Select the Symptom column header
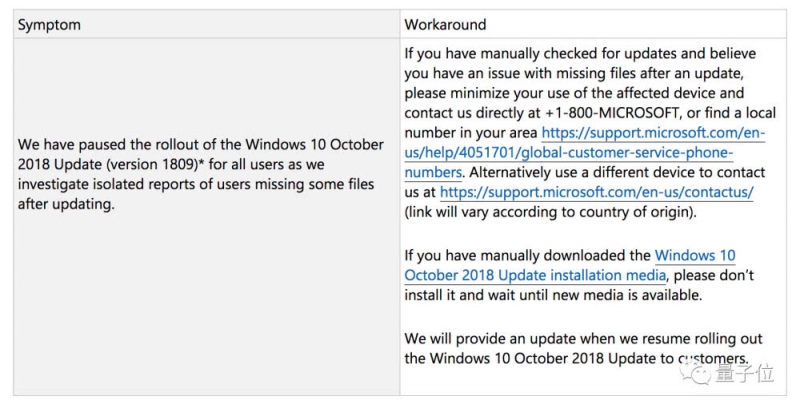The width and height of the screenshot is (800, 408). pos(49,25)
